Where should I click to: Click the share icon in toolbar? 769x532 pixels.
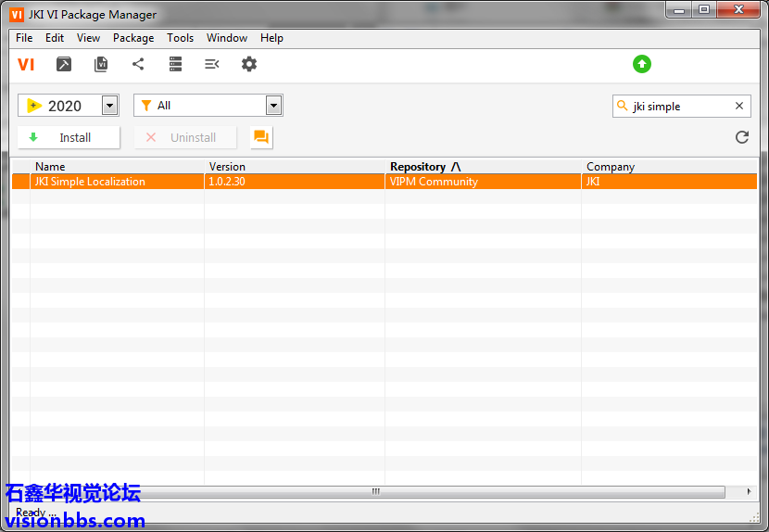coord(138,64)
